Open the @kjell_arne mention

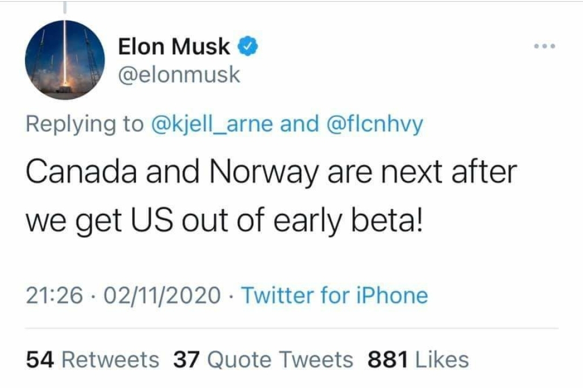coord(212,124)
